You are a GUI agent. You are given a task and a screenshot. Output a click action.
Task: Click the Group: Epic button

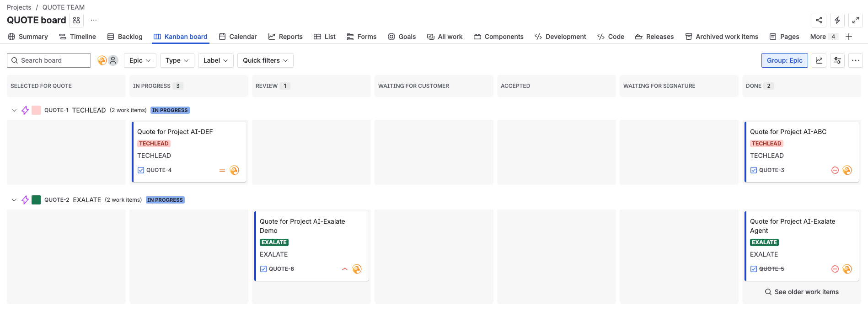click(x=785, y=60)
